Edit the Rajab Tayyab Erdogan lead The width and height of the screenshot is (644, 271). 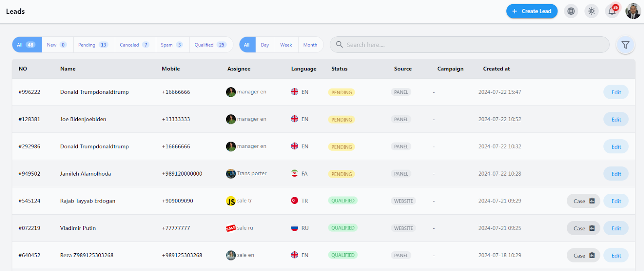pos(616,201)
